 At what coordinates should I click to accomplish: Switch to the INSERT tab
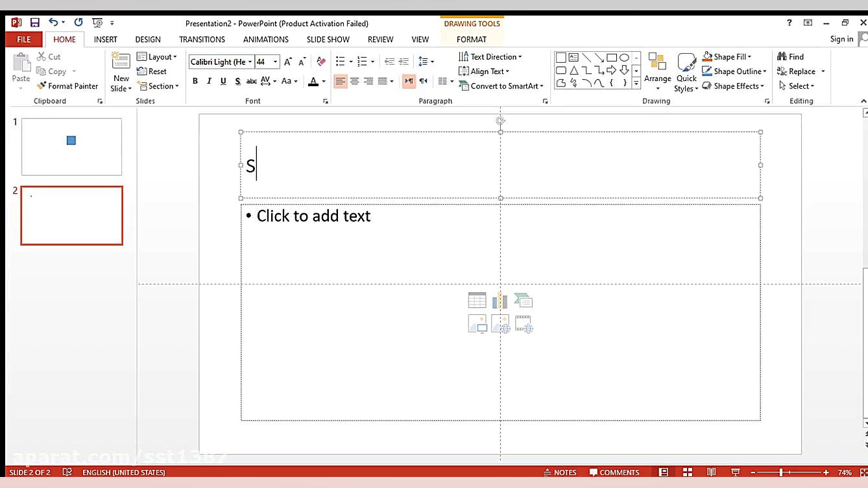coord(106,40)
